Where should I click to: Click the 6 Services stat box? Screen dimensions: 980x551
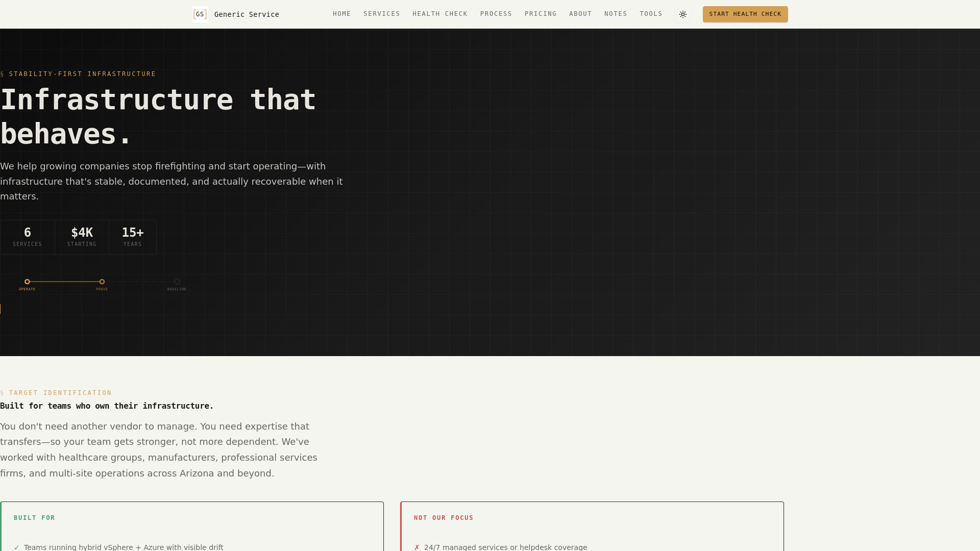[28, 237]
